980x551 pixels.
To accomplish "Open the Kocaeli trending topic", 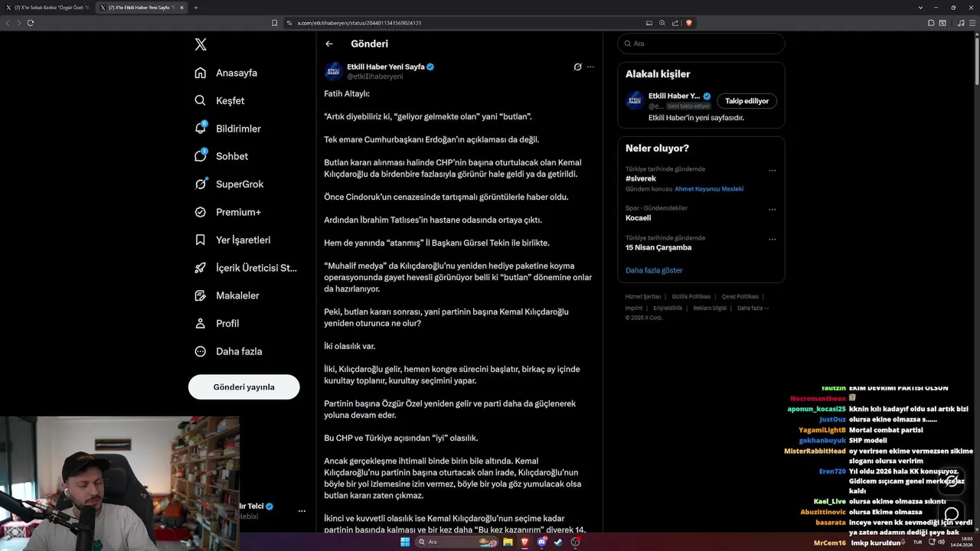I will (x=638, y=218).
